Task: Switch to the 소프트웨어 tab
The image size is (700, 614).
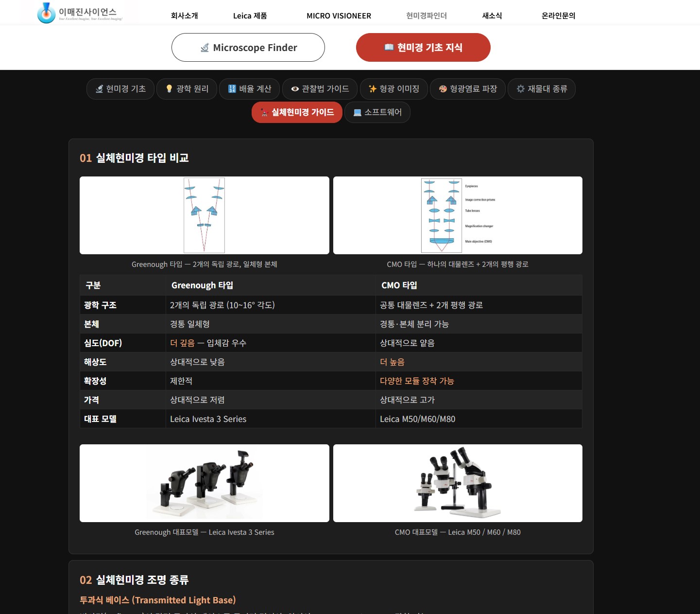Action: 377,112
